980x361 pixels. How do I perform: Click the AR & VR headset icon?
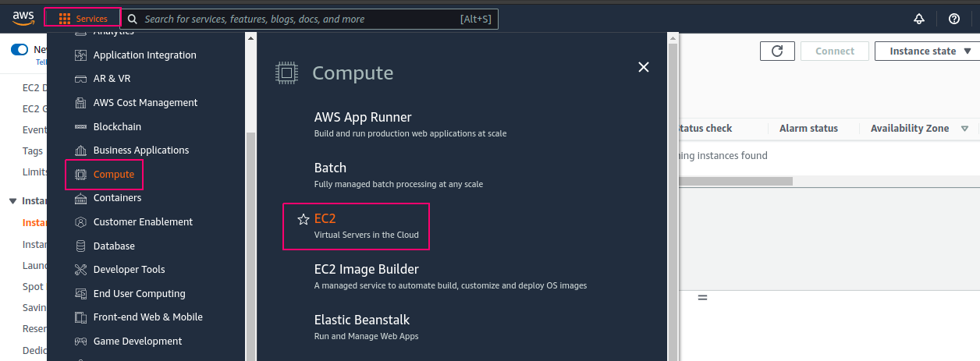pyautogui.click(x=80, y=79)
